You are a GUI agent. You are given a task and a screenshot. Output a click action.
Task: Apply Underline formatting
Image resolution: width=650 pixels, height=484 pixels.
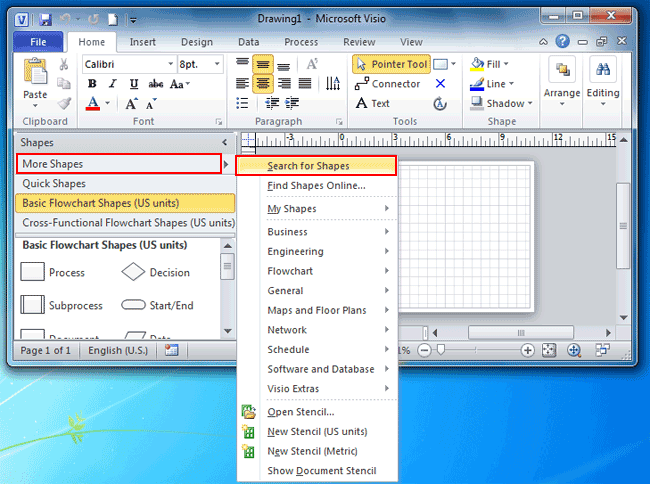click(133, 84)
